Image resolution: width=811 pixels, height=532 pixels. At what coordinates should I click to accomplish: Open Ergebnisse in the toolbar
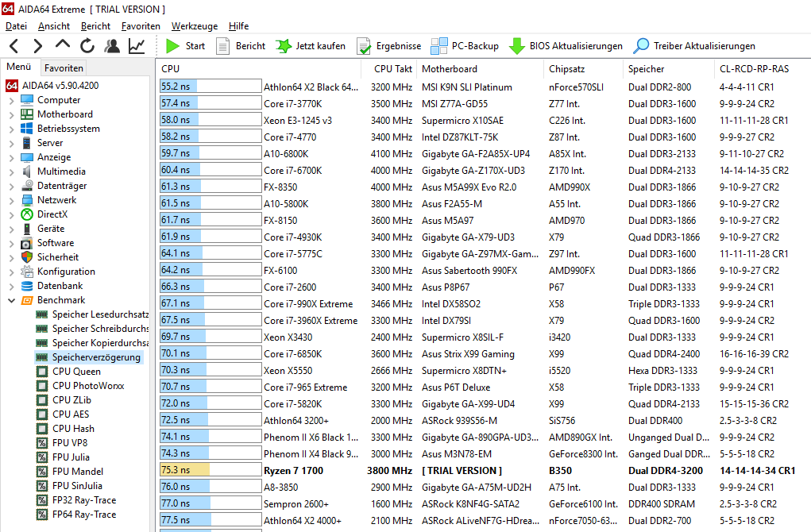tap(389, 46)
